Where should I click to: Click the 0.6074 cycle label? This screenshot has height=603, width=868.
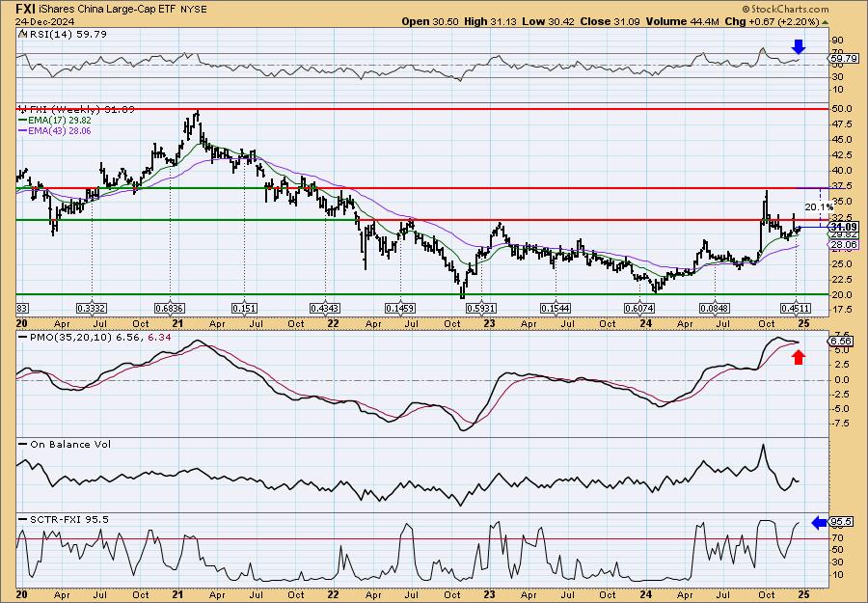coord(638,308)
